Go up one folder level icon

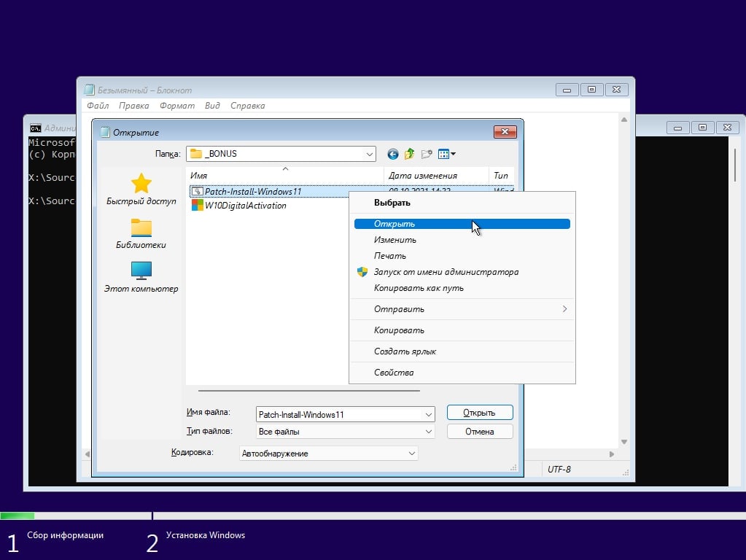[x=409, y=154]
